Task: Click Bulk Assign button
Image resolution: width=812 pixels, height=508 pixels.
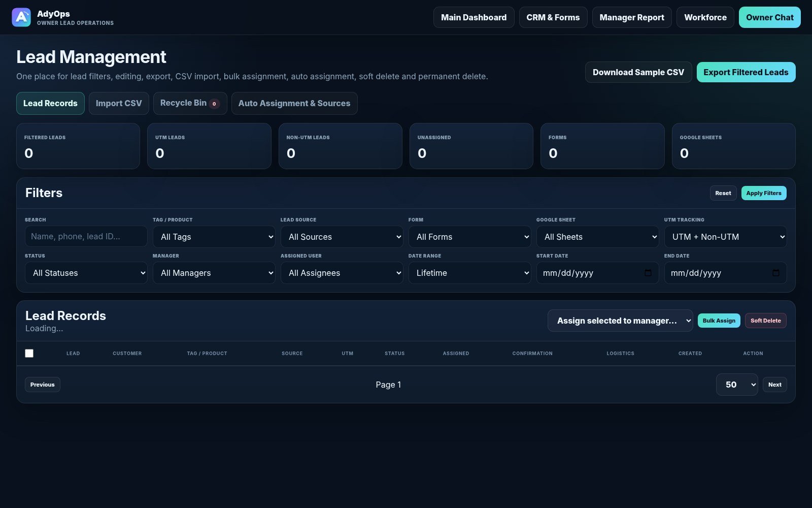Action: 719,321
